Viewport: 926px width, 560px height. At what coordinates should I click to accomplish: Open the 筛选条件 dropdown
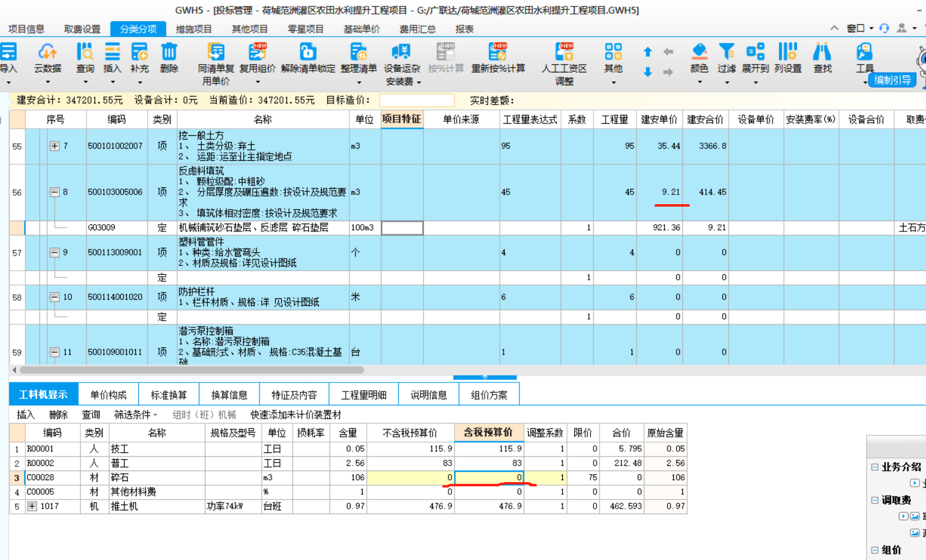tap(136, 414)
